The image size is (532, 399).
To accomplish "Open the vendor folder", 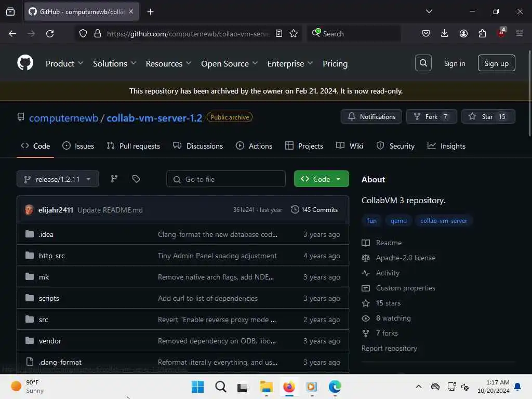I will pos(50,341).
